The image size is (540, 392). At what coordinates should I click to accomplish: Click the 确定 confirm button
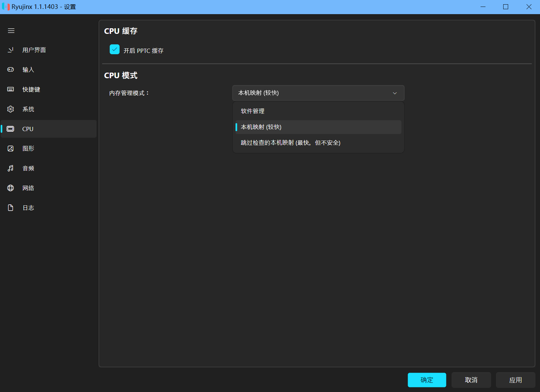[x=427, y=380]
